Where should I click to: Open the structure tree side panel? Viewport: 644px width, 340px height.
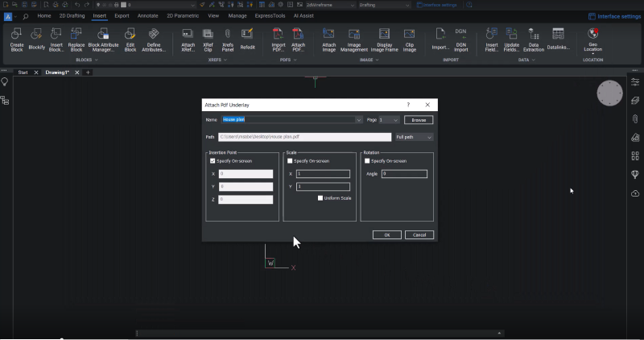click(5, 101)
